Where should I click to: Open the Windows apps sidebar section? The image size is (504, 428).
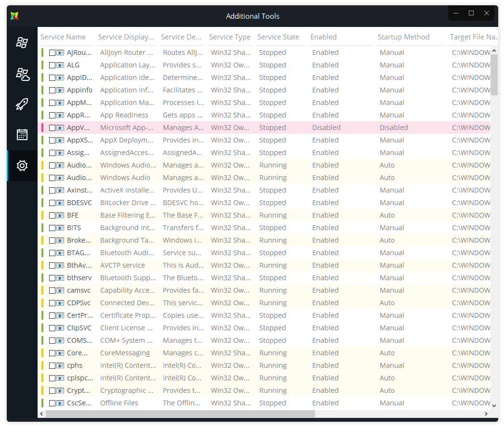(x=22, y=42)
